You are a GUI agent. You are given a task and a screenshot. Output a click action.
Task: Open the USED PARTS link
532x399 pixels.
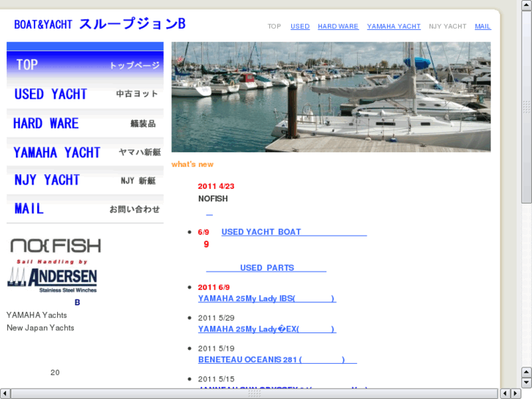266,268
